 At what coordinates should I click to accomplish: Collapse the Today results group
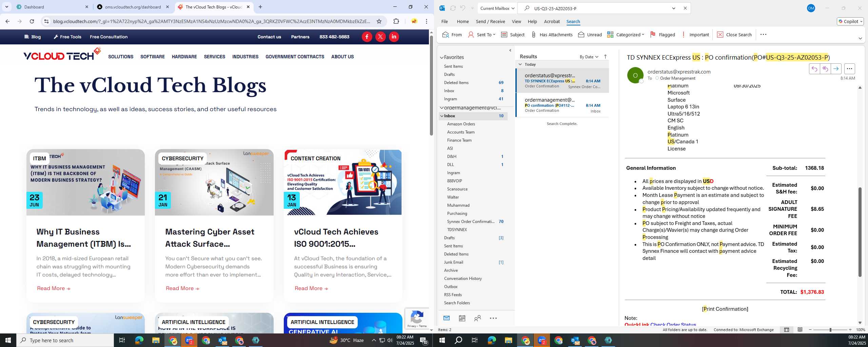point(520,64)
